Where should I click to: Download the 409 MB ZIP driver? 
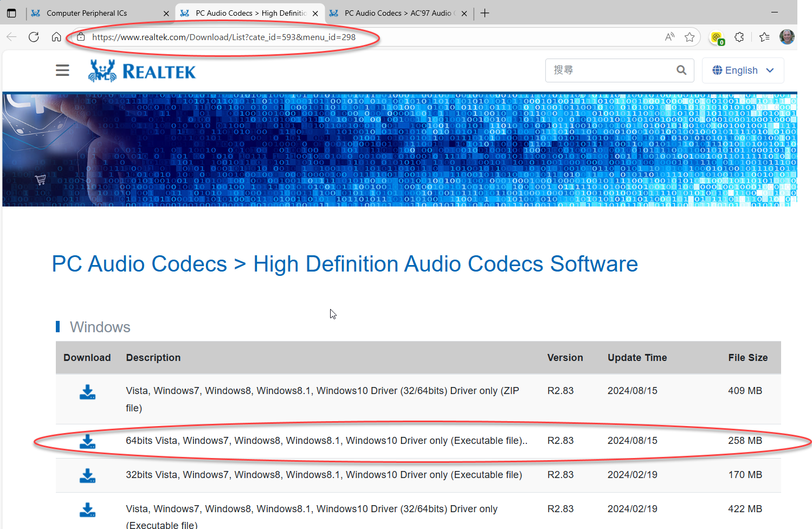click(x=87, y=392)
